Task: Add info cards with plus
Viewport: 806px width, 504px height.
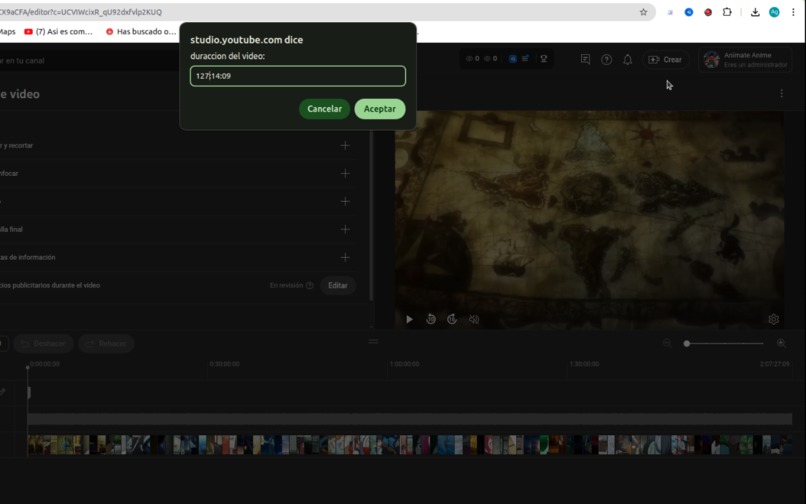Action: coord(345,257)
